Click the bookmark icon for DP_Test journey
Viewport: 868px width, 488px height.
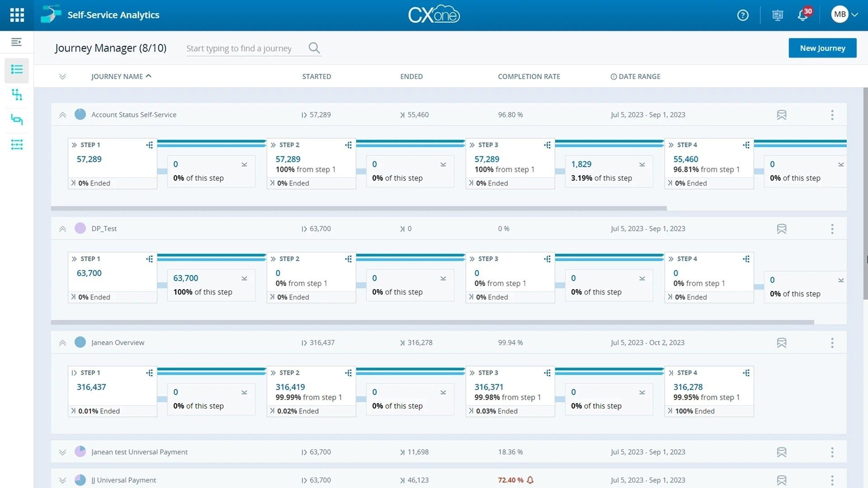781,229
